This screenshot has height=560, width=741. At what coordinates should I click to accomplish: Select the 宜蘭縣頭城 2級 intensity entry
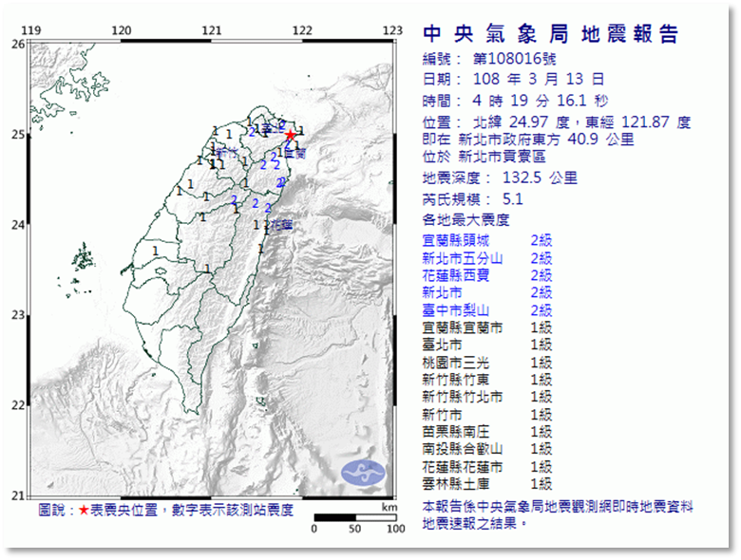(486, 240)
